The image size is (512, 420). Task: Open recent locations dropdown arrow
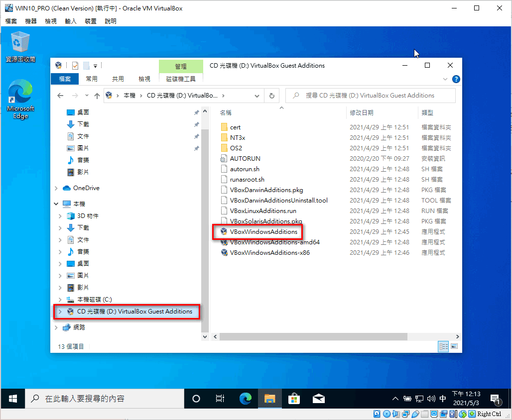87,96
